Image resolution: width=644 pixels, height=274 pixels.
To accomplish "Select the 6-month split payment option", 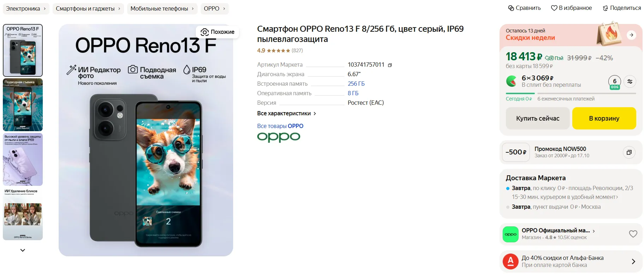I will (615, 83).
